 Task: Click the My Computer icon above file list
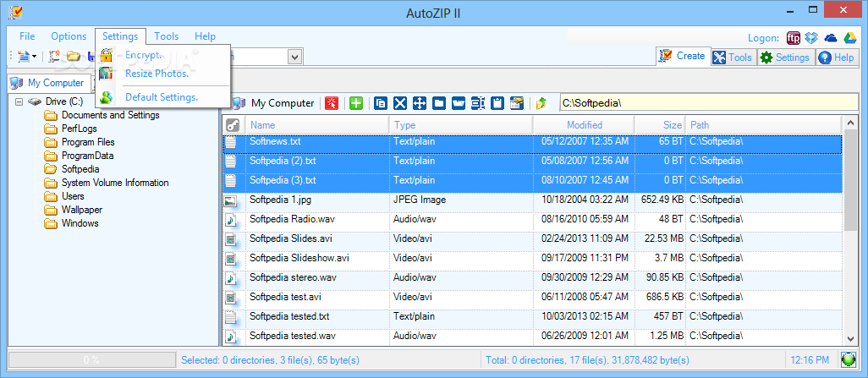[x=239, y=103]
